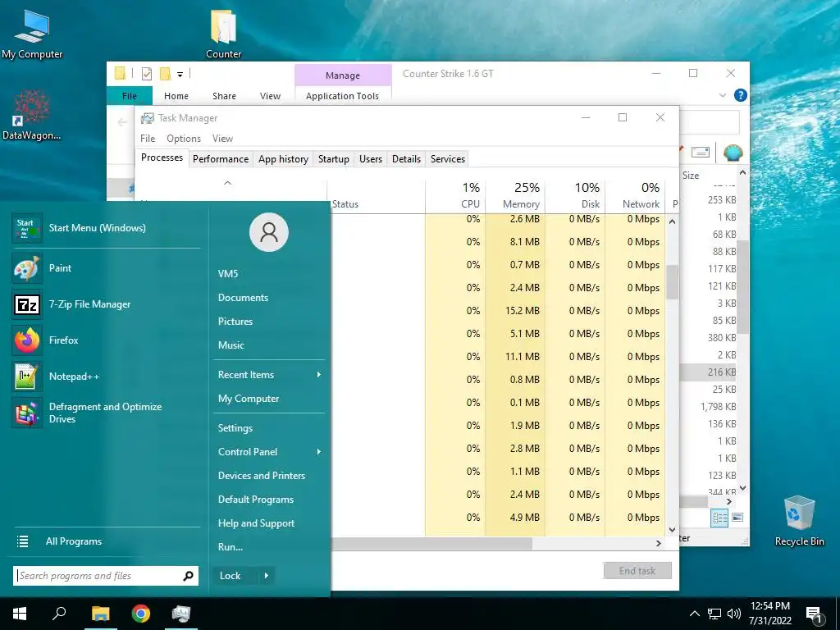This screenshot has height=630, width=840.
Task: Expand the Explorer ribbon chevron
Action: pyautogui.click(x=723, y=95)
